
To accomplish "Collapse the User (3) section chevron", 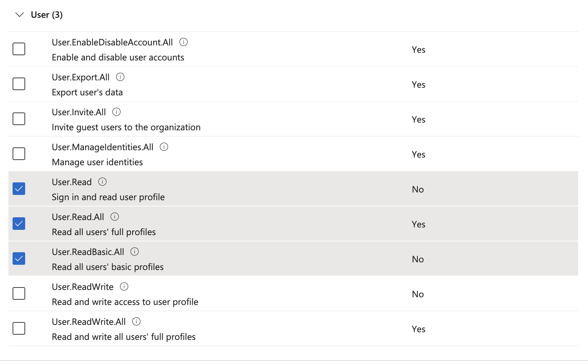I will point(20,15).
